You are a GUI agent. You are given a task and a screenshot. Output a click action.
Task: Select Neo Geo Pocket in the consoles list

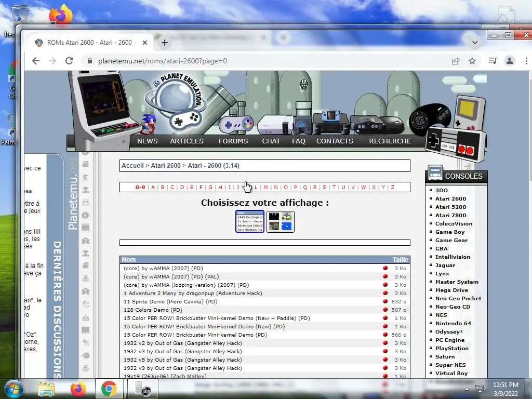coord(458,299)
